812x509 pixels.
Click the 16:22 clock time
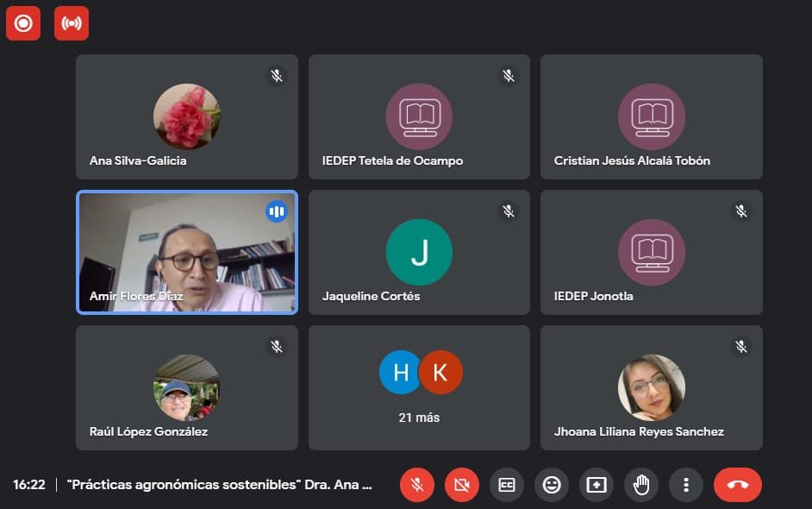pos(29,485)
